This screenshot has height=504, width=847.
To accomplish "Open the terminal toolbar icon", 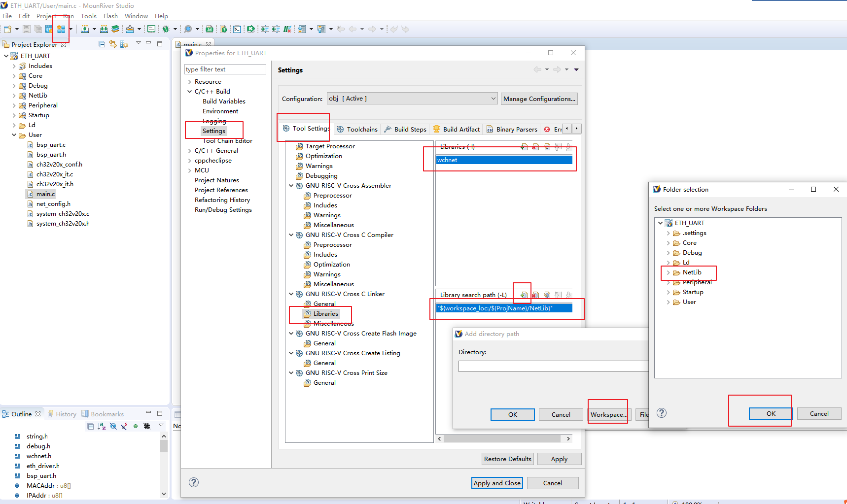I will coord(237,29).
